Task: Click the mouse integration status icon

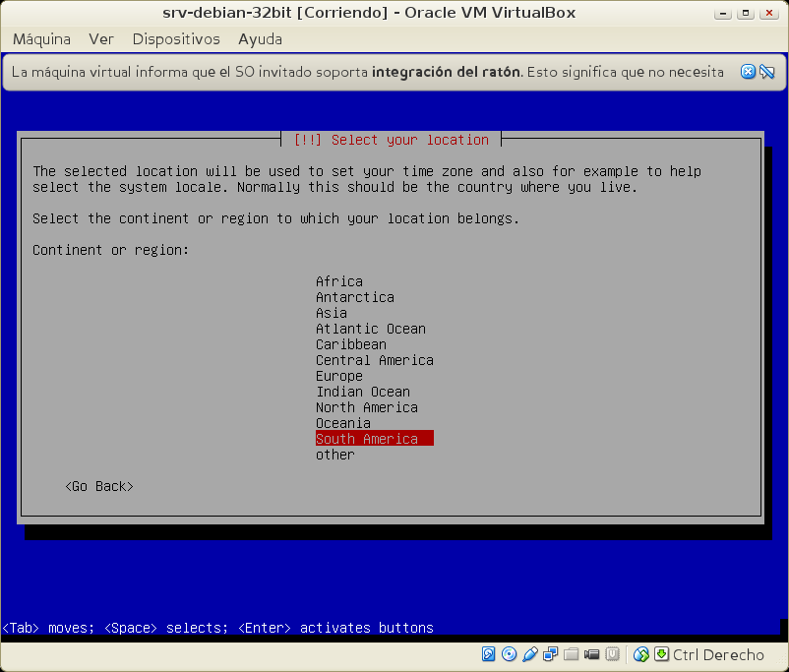Action: pos(641,654)
